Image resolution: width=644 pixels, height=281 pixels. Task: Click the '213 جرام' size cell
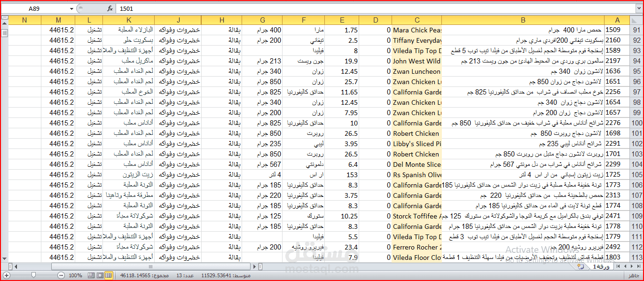(262, 61)
